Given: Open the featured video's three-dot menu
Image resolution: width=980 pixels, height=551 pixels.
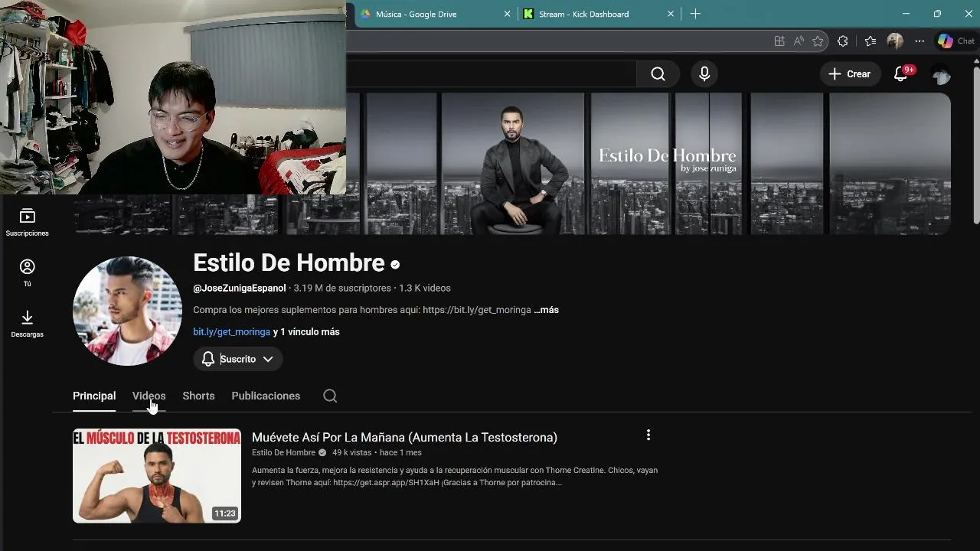Looking at the screenshot, I should (x=648, y=435).
